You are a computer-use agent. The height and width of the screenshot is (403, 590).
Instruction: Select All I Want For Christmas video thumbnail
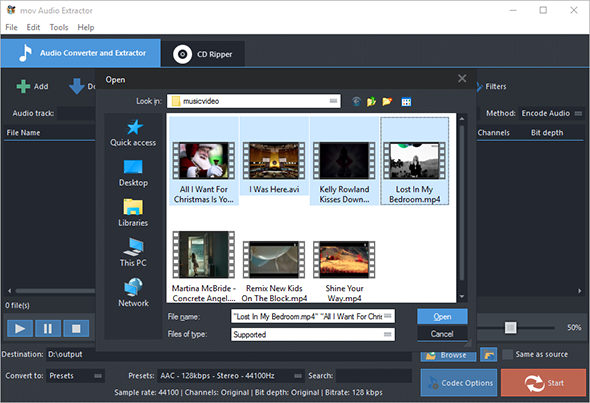[204, 161]
